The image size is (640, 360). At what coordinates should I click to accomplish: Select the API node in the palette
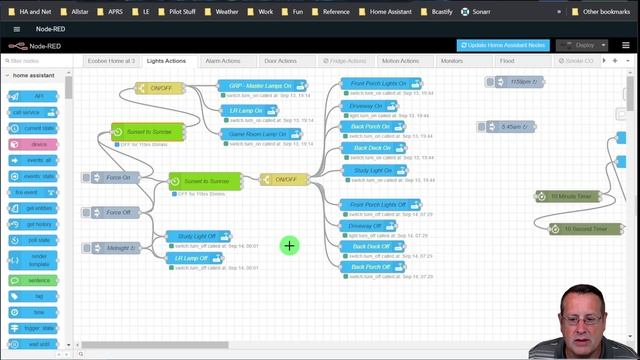pyautogui.click(x=33, y=96)
